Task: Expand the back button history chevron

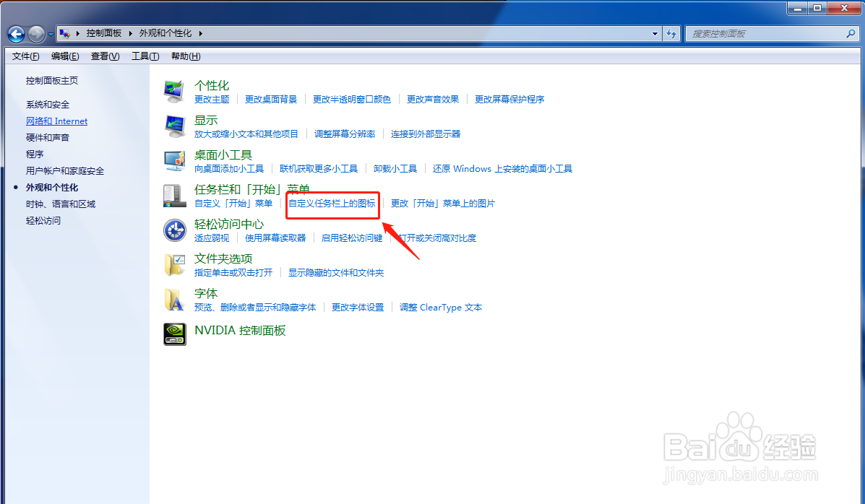Action: tap(49, 33)
